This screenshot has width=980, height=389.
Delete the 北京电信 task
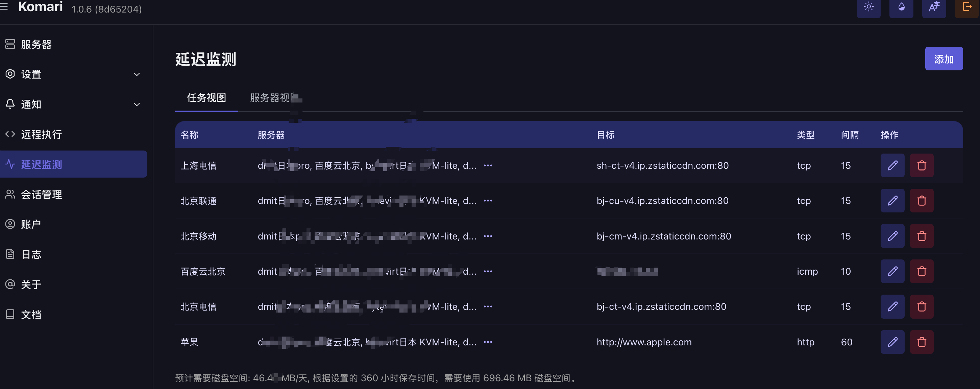tap(922, 306)
